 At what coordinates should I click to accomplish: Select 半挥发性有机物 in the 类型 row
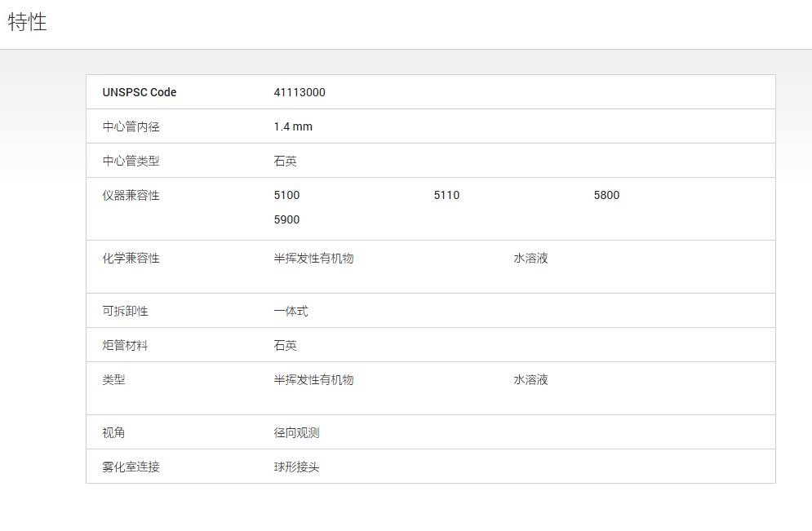coord(314,379)
